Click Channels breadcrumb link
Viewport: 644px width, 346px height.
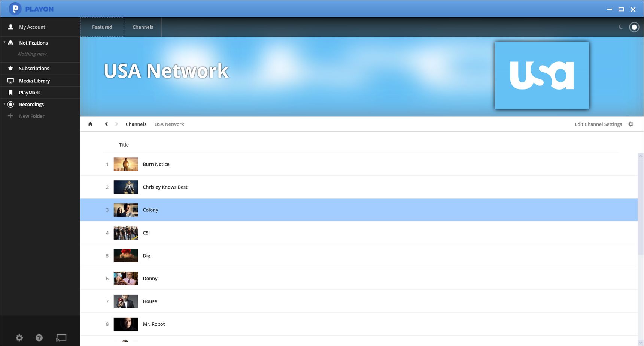click(136, 124)
